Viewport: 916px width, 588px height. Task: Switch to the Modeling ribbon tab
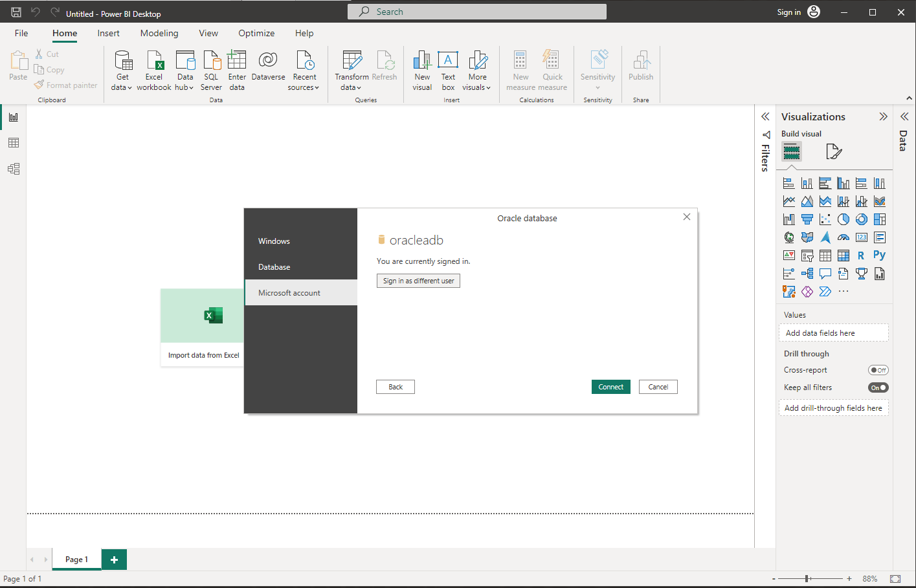point(159,33)
